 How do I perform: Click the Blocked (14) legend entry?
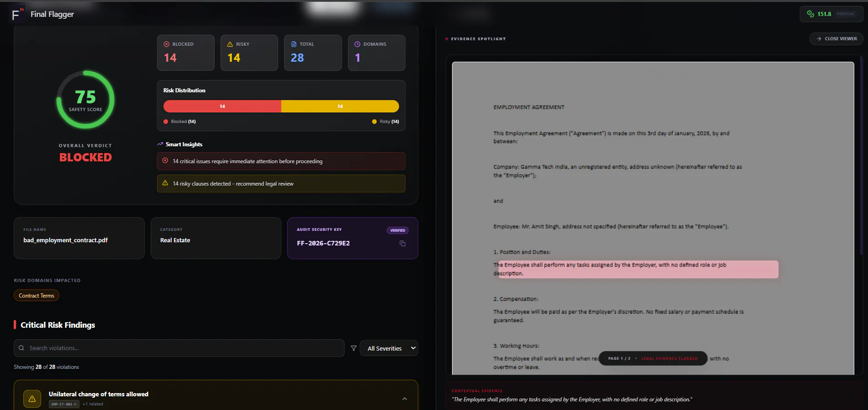pyautogui.click(x=179, y=122)
